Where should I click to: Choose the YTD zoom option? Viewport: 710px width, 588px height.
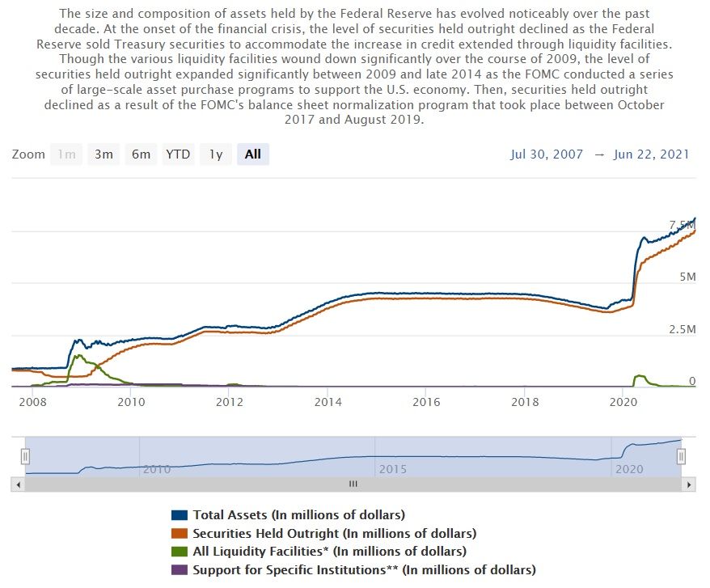pyautogui.click(x=178, y=154)
